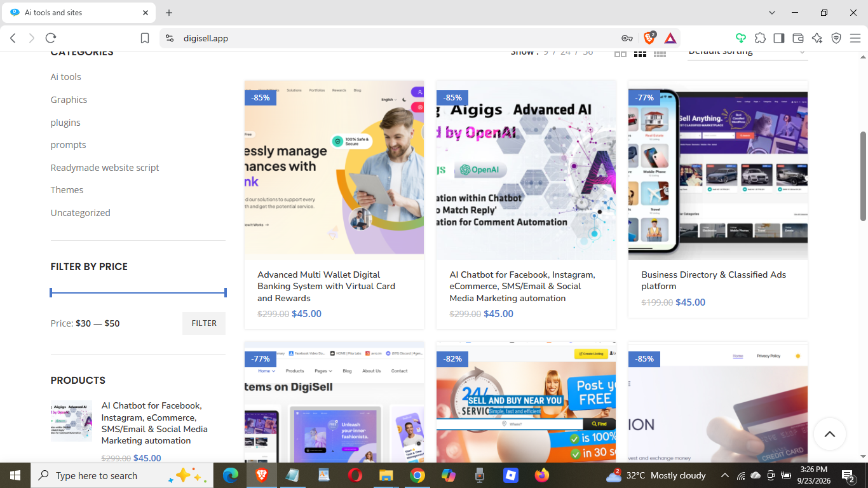Click the FILTER button

coord(204,323)
